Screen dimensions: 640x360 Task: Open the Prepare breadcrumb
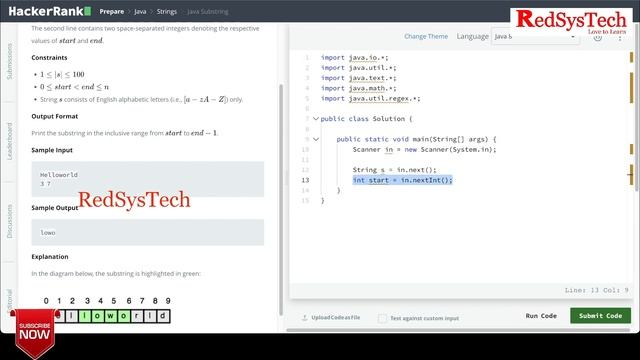pyautogui.click(x=111, y=11)
